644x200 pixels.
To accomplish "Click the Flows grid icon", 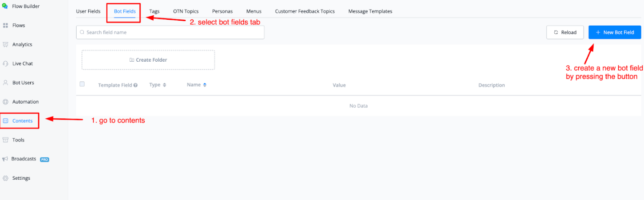I will tap(5, 26).
